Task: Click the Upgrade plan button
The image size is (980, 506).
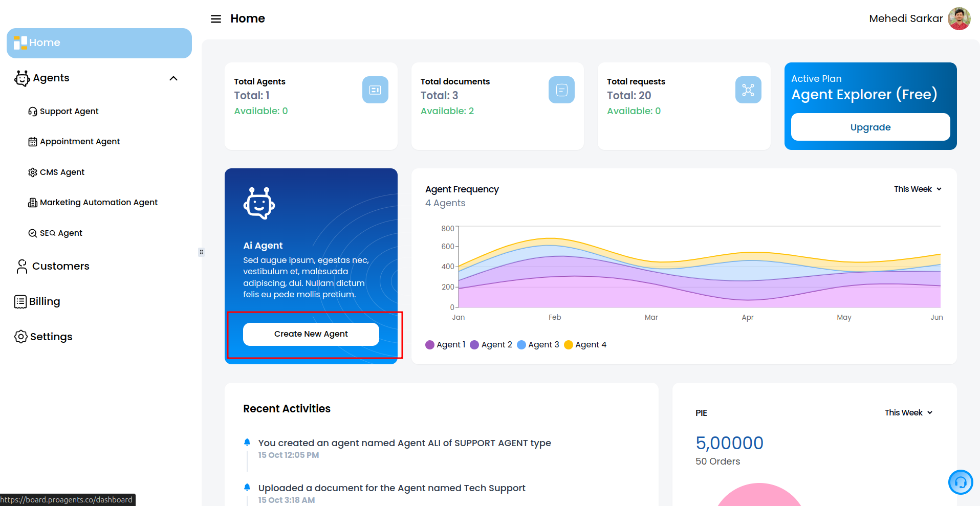Action: pyautogui.click(x=870, y=127)
